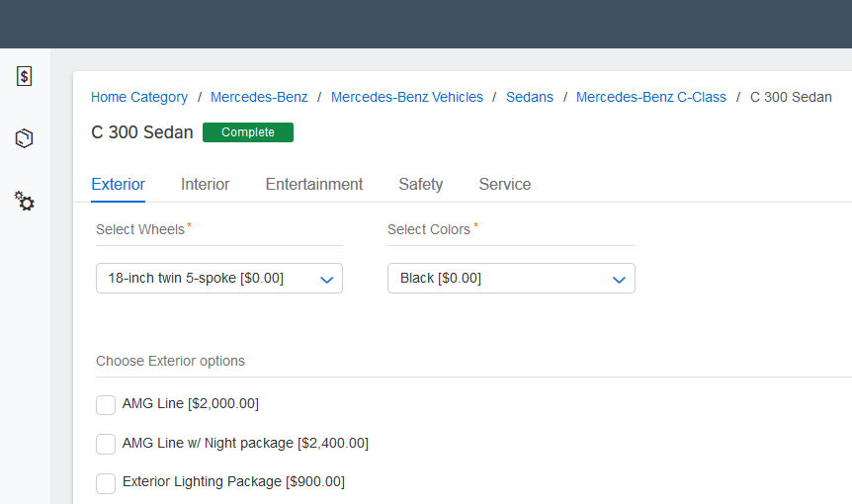Tick the AMG Line [$2,000.00] checkbox
Screen dimensions: 852x504
coord(106,404)
